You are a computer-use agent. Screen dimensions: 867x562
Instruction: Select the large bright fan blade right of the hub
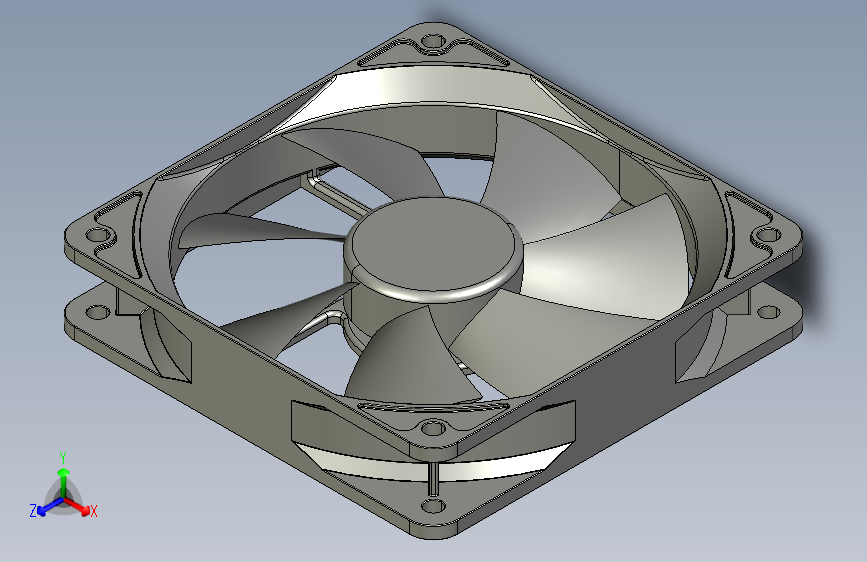coord(608,260)
